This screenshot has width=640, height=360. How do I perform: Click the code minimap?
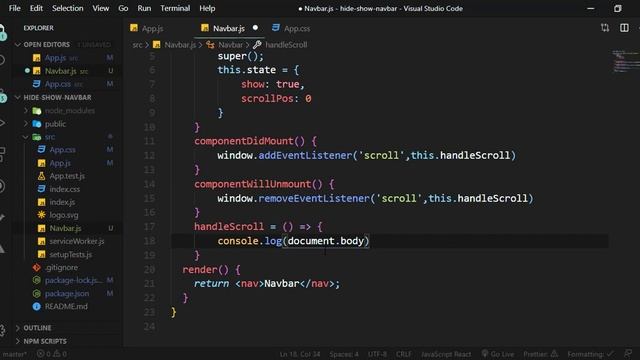(x=625, y=62)
